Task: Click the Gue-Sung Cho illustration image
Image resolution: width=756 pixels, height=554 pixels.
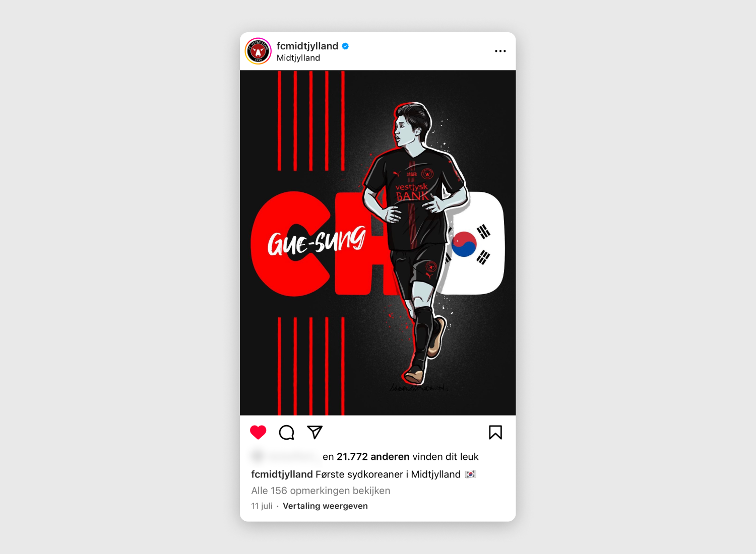Action: [377, 243]
